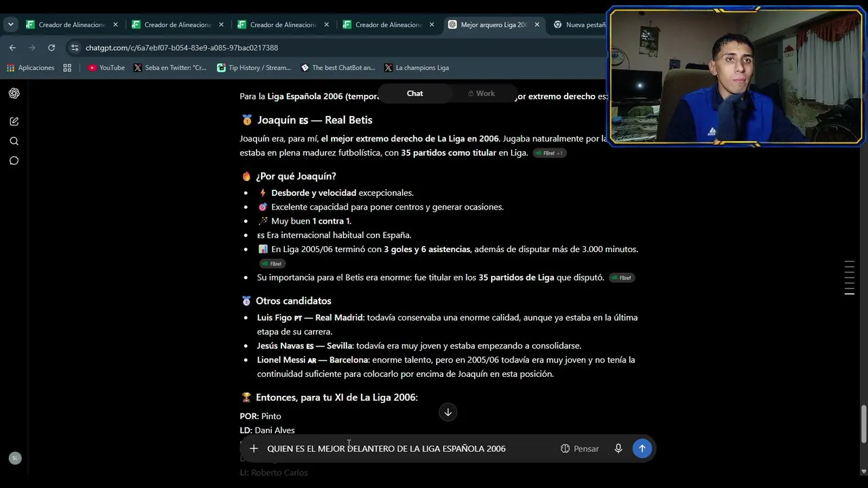Switch to the Chat mode toggle
This screenshot has height=488, width=868.
click(x=415, y=94)
